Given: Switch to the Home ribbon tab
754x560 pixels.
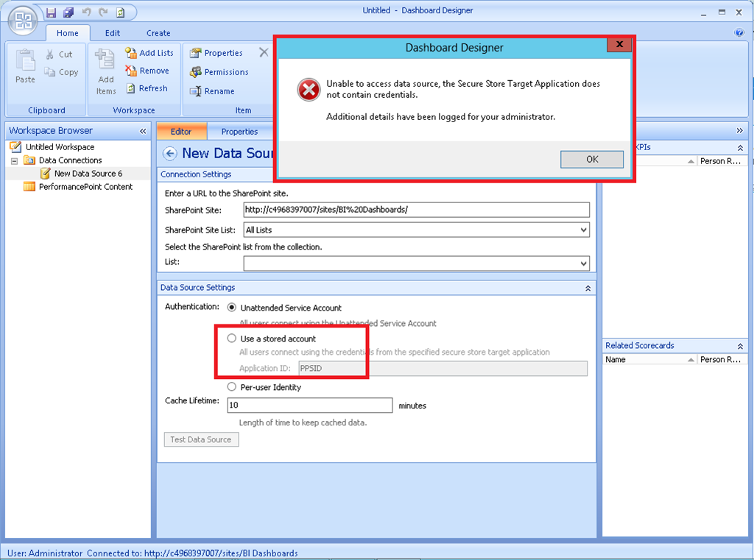Looking at the screenshot, I should pyautogui.click(x=67, y=33).
